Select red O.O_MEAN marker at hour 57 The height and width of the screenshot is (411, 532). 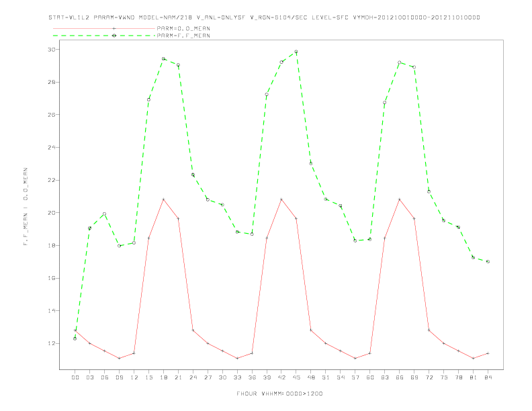(x=355, y=358)
